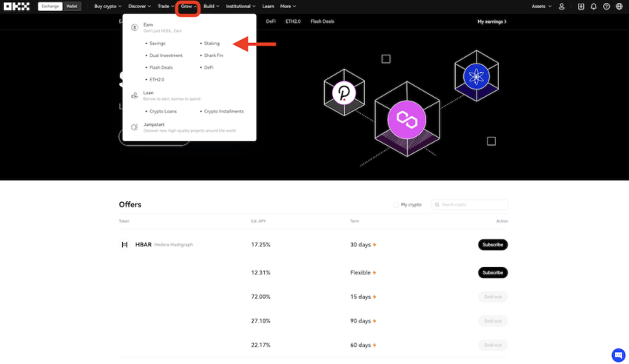This screenshot has width=629, height=364.
Task: Open My earnings link
Action: [x=492, y=21]
